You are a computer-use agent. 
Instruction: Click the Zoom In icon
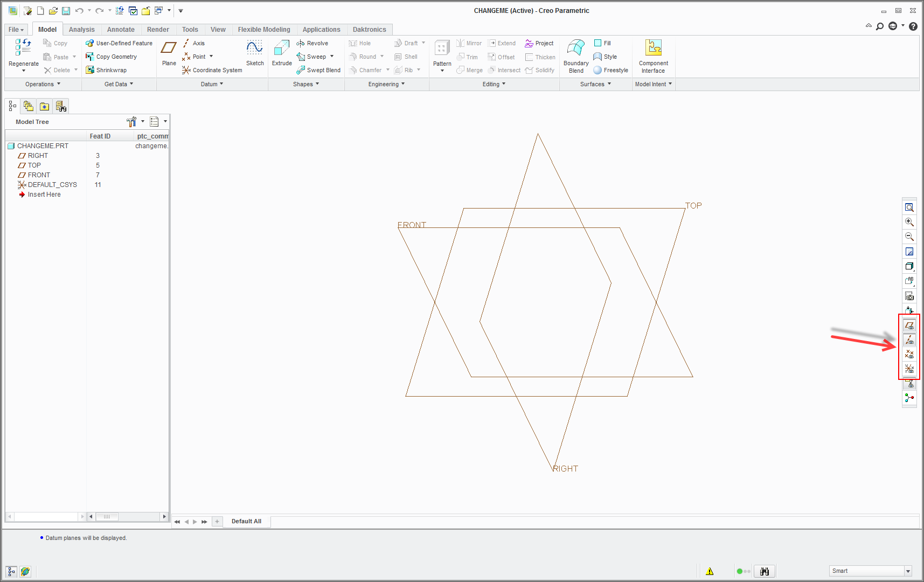[909, 222]
